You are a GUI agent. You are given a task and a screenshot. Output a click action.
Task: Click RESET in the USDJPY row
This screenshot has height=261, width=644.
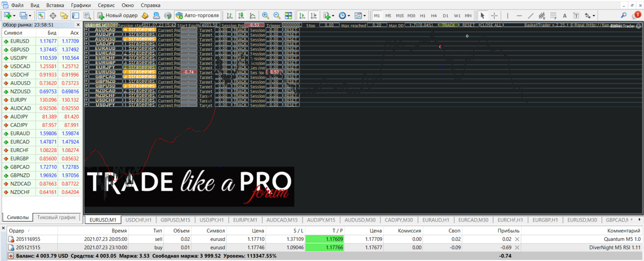(x=291, y=105)
